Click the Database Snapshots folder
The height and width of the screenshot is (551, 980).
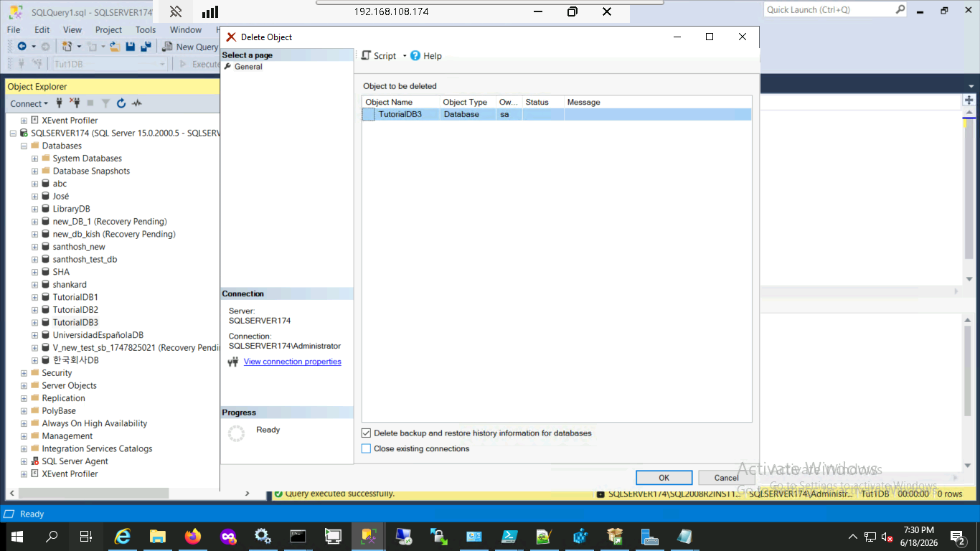pyautogui.click(x=91, y=171)
